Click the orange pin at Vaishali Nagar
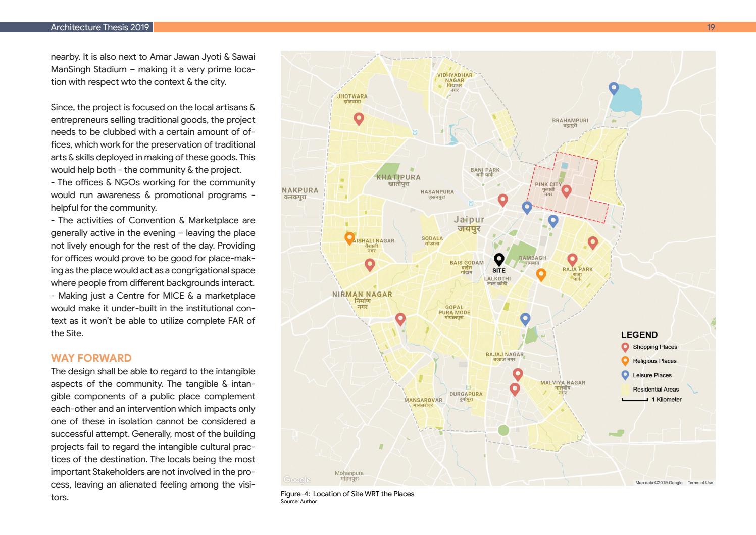This screenshot has width=756, height=535. point(349,238)
